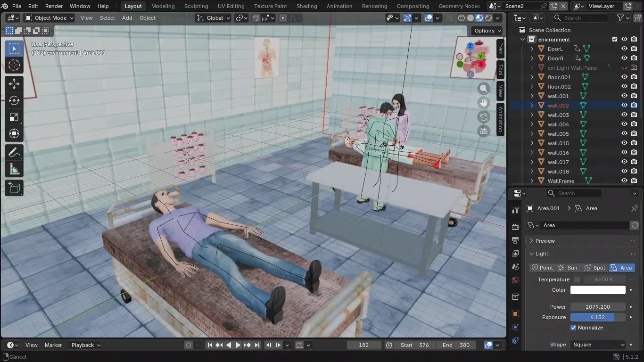This screenshot has height=362, width=644.
Task: Open the Tool properties tab icon
Action: (515, 210)
